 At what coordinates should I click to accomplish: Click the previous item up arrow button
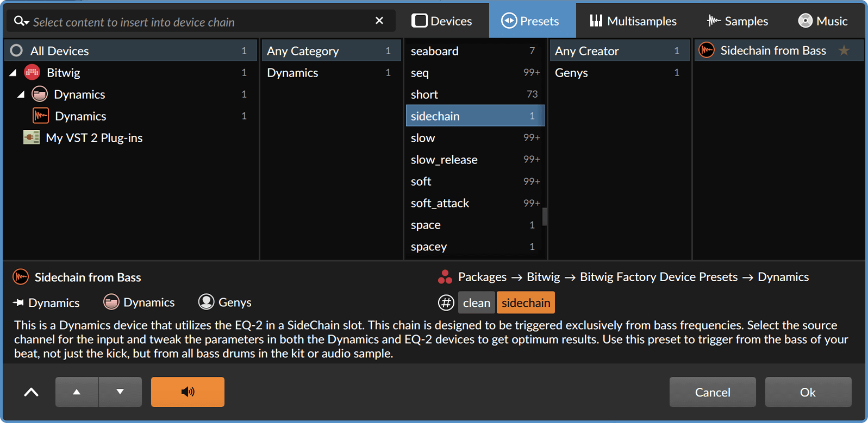tap(77, 392)
